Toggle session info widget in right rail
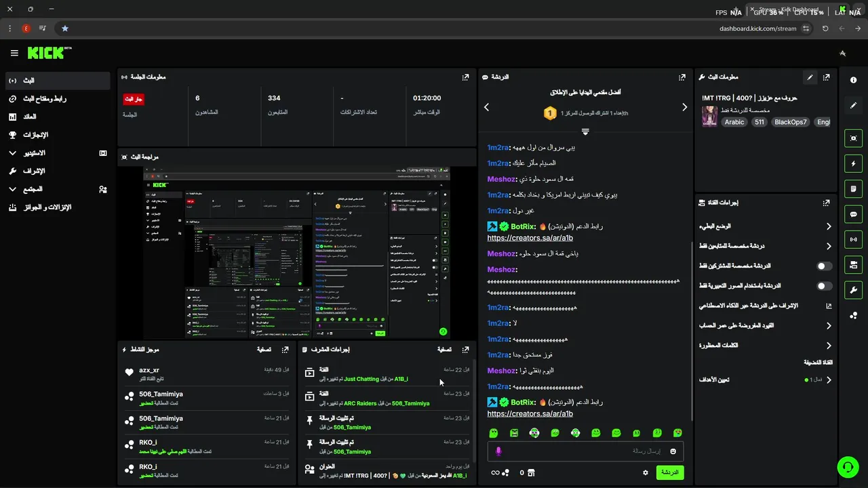The height and width of the screenshot is (488, 868). [853, 239]
